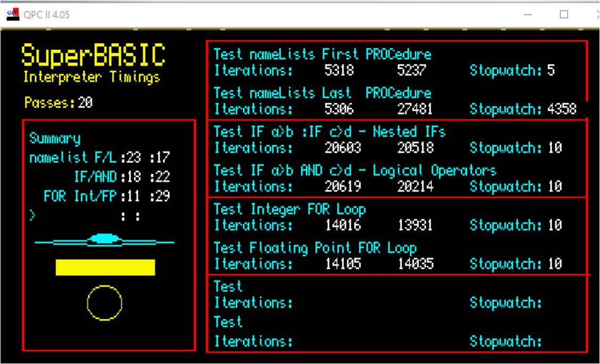Click Test Floating Point FOR Loop title
Viewport: 600px width, 364px height.
[315, 248]
